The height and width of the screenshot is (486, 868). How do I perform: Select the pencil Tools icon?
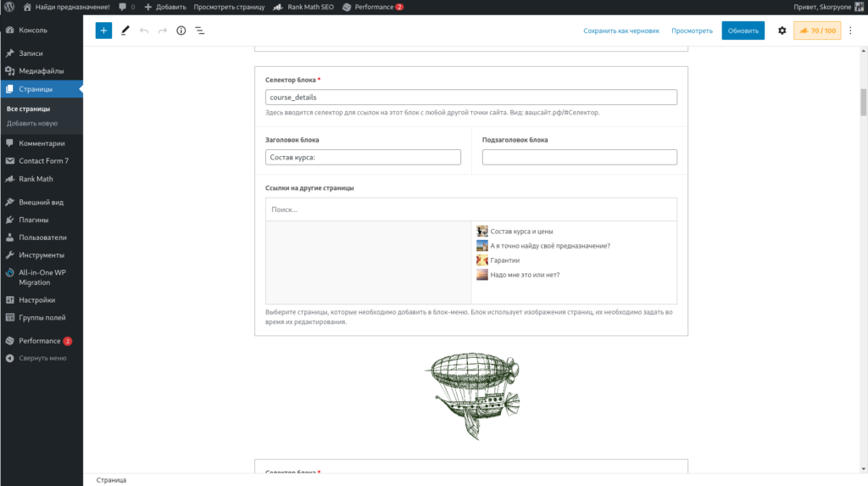tap(125, 31)
